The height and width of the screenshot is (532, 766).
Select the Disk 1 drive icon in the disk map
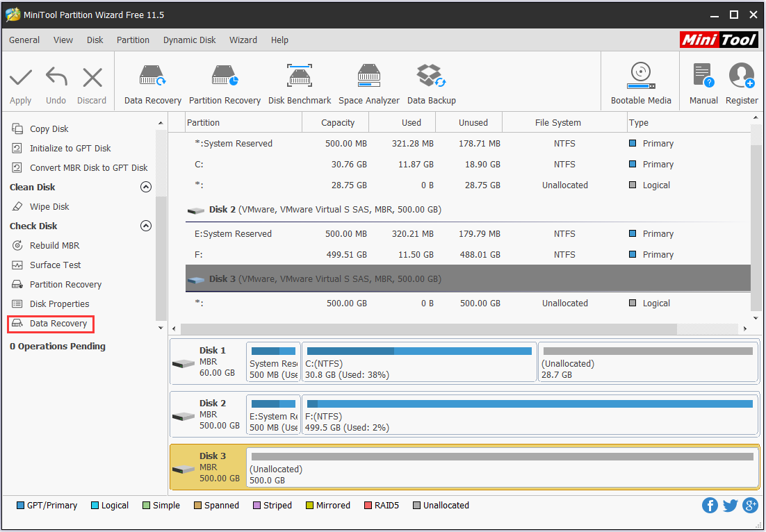pyautogui.click(x=184, y=364)
